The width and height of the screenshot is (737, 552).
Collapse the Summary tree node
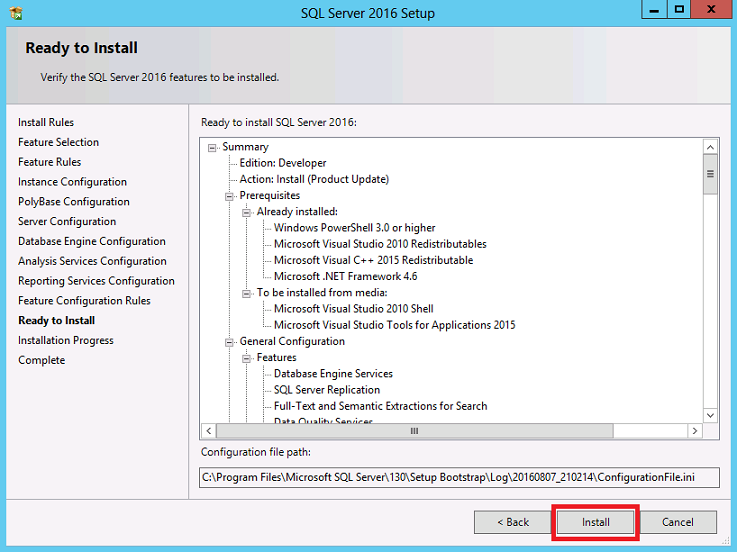[212, 148]
